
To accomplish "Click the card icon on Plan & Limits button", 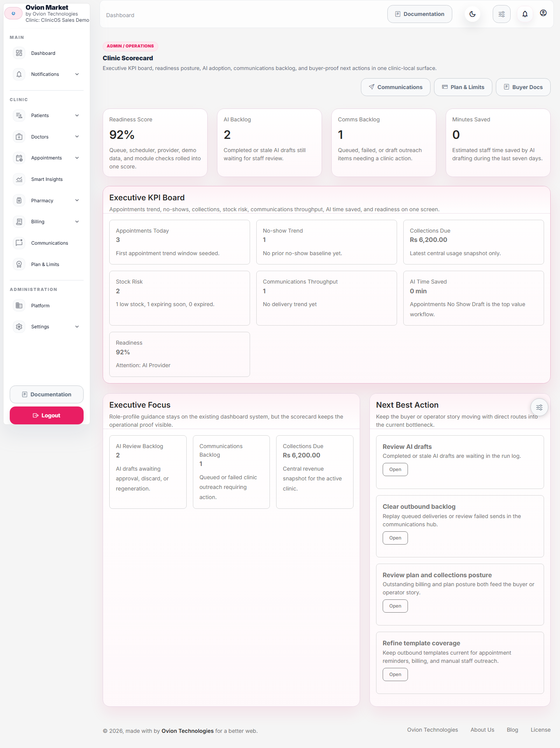I will pyautogui.click(x=445, y=87).
